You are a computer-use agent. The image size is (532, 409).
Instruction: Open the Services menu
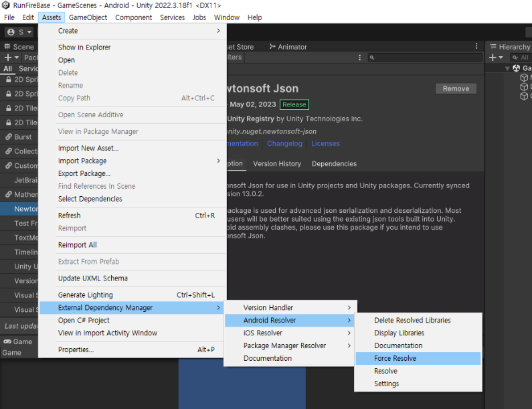pos(173,17)
